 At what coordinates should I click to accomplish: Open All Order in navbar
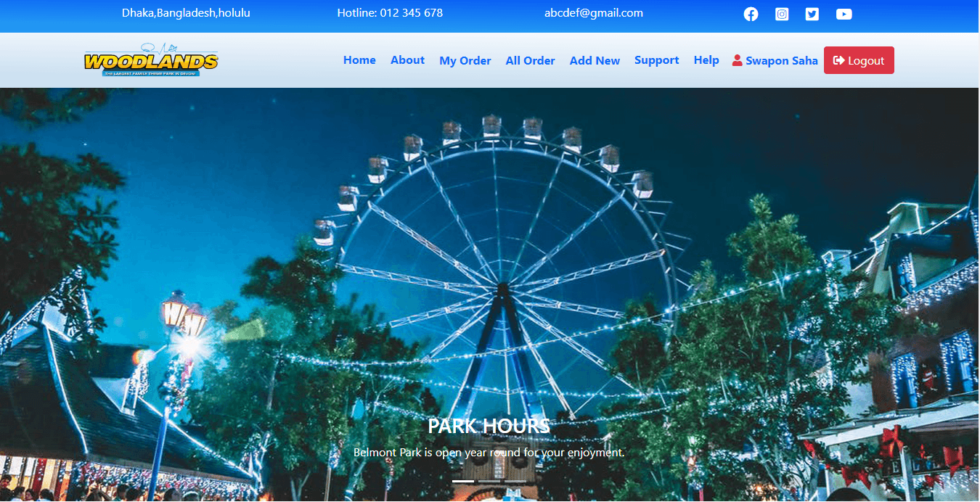(530, 61)
